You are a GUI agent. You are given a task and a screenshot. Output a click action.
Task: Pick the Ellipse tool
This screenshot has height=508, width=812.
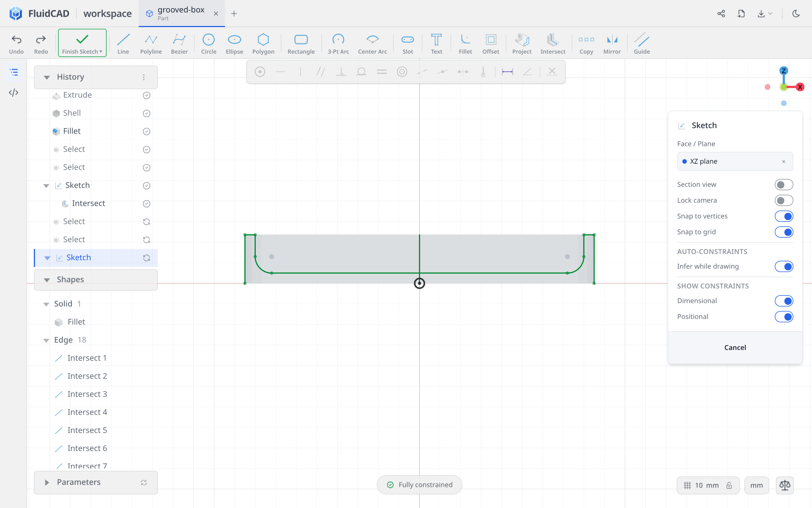tap(234, 44)
